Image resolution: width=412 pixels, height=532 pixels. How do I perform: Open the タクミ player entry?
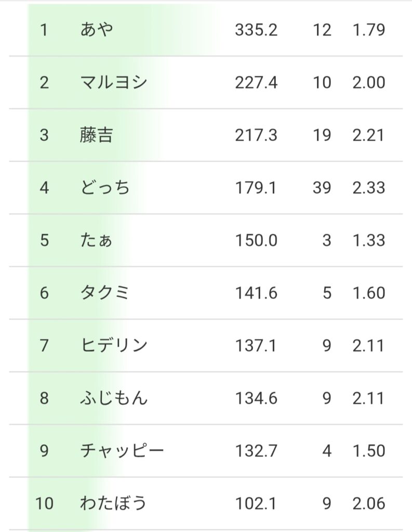click(105, 293)
